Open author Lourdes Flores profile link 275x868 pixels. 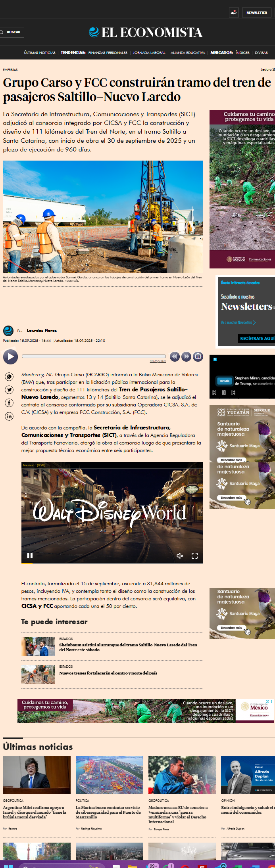coord(42,330)
